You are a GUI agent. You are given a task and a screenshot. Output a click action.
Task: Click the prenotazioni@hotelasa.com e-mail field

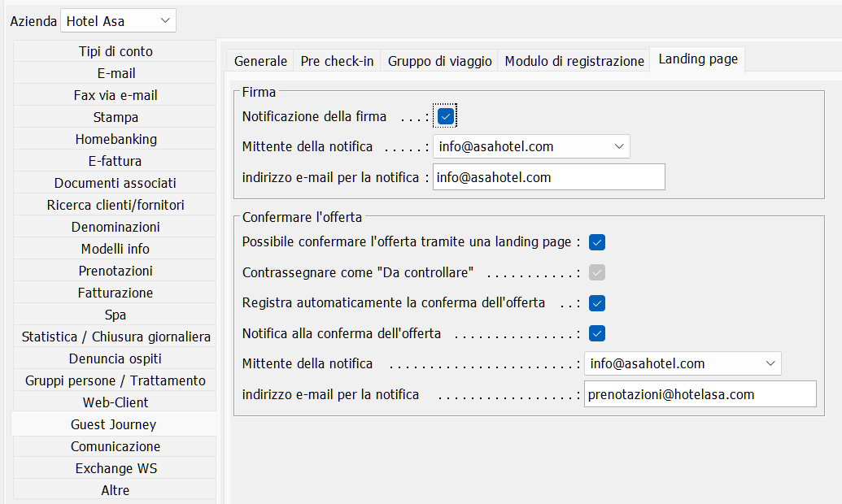pyautogui.click(x=700, y=394)
